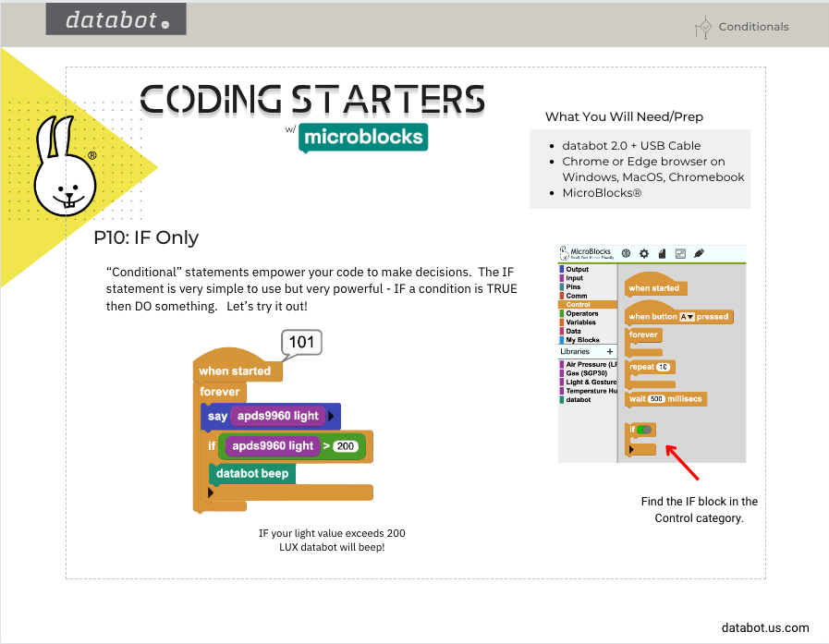Click the databot beep block

click(252, 474)
